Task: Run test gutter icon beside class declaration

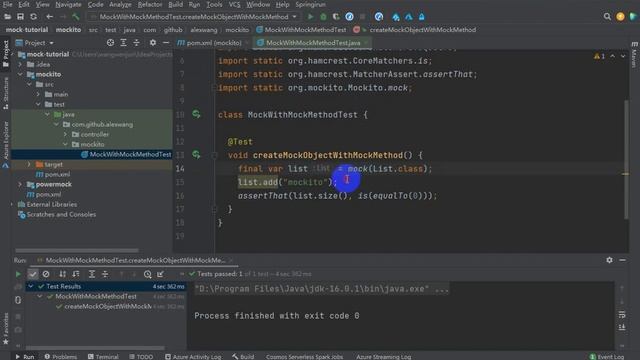Action: (196, 114)
